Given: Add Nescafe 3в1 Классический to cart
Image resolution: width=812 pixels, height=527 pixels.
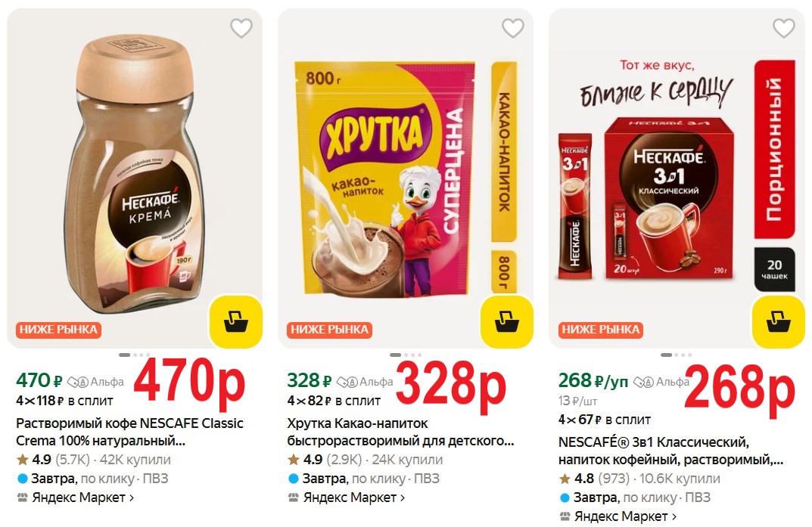Looking at the screenshot, I should pyautogui.click(x=777, y=321).
